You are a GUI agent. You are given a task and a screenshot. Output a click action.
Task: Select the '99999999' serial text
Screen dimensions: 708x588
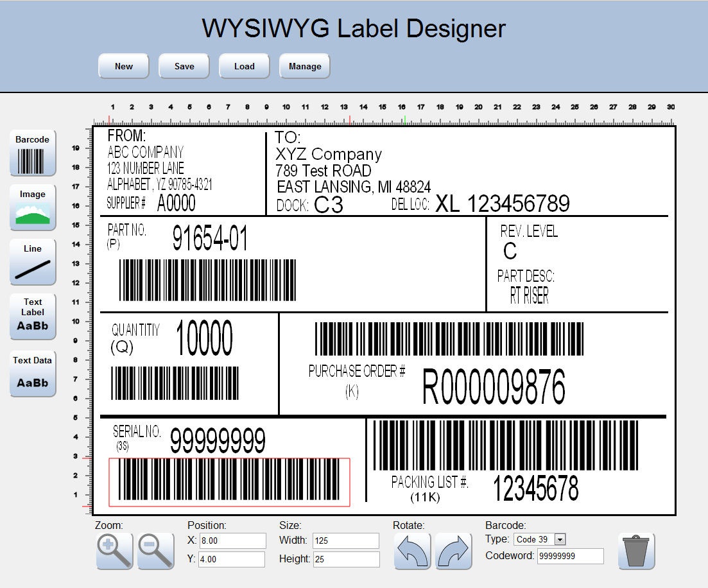(x=218, y=440)
